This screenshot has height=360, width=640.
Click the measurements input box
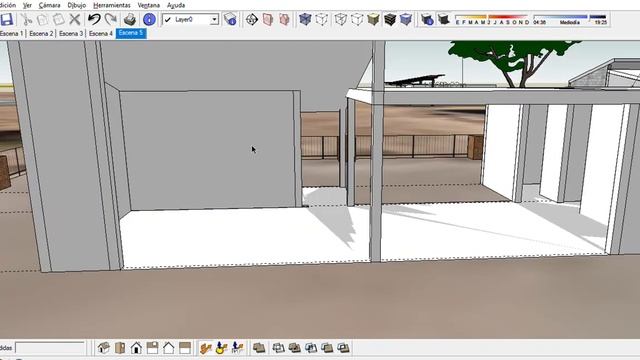point(50,348)
